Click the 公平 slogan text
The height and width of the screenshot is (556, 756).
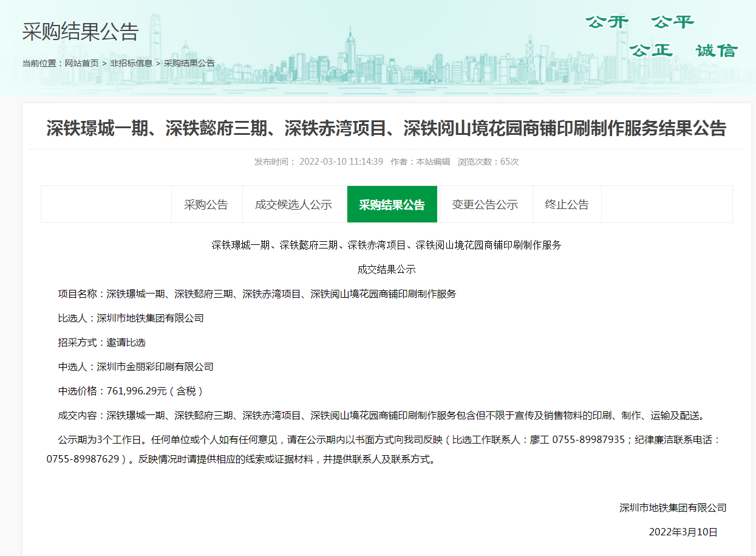click(x=673, y=22)
